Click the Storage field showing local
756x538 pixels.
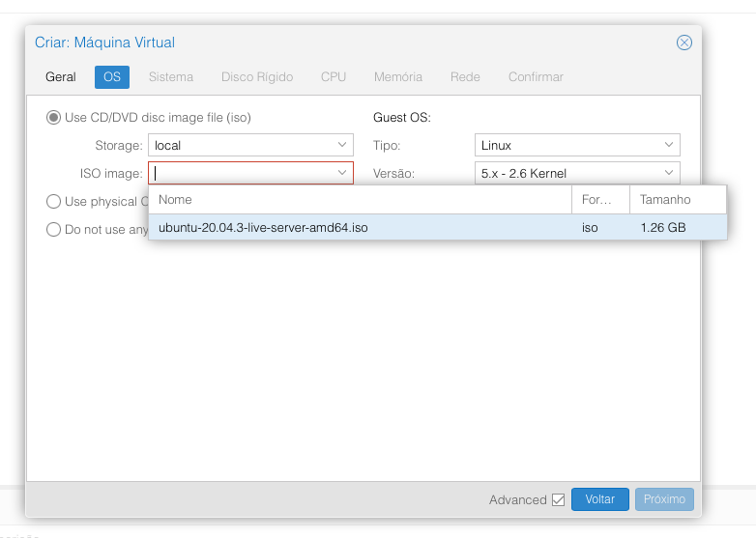click(242, 145)
